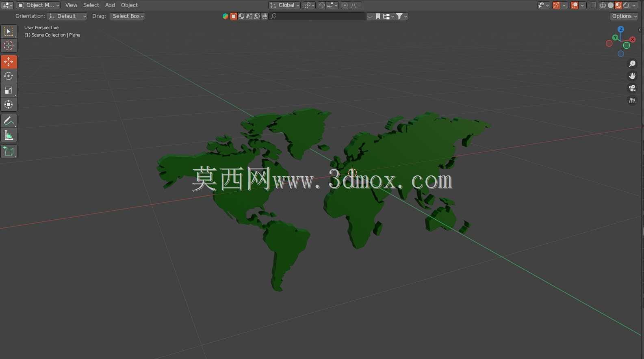Switch perspective/orthographic grid icon

(x=632, y=101)
